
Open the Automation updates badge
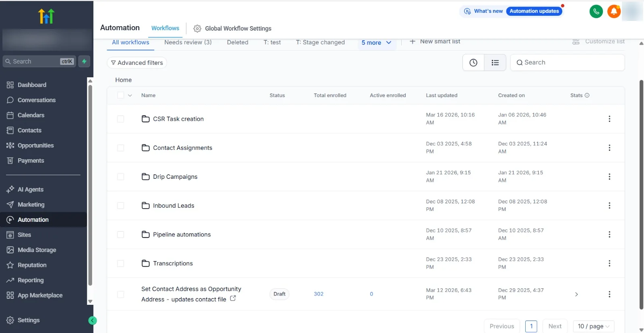tap(534, 11)
